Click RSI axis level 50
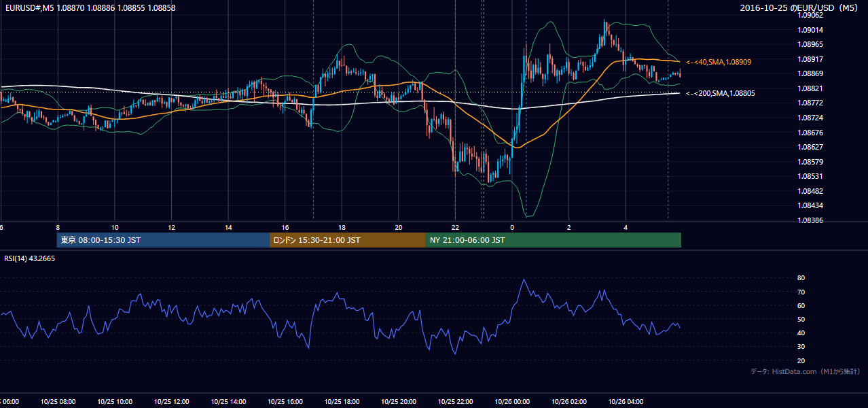The image size is (868, 408). [x=801, y=319]
